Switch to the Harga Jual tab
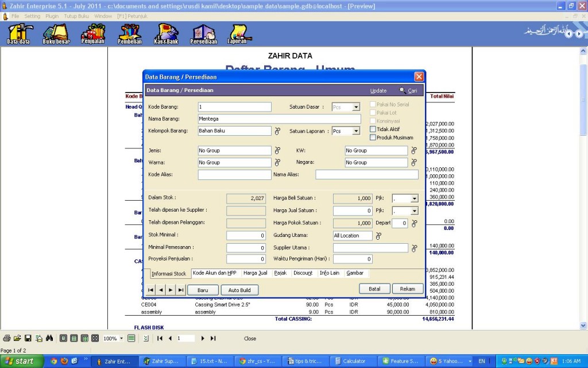 pos(256,273)
